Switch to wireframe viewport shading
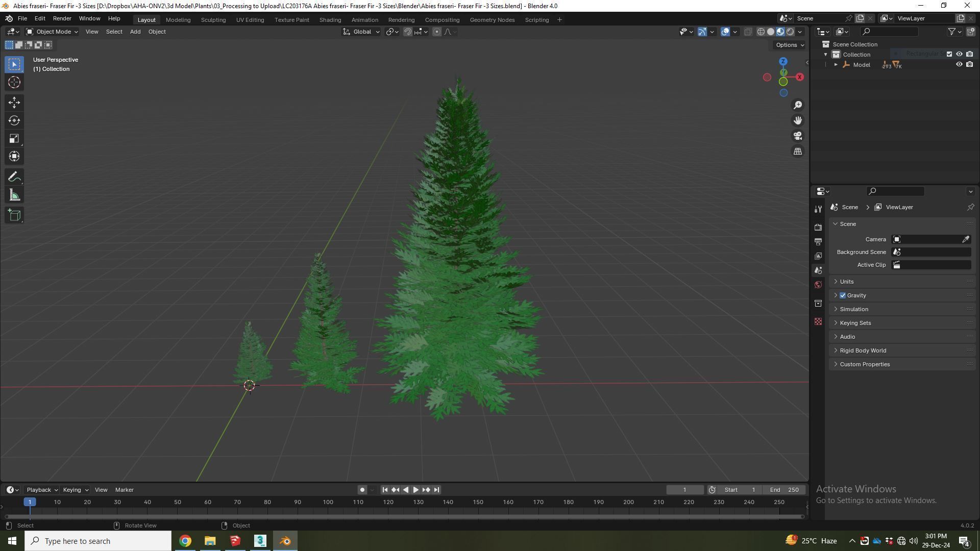Image resolution: width=980 pixels, height=551 pixels. point(761,32)
